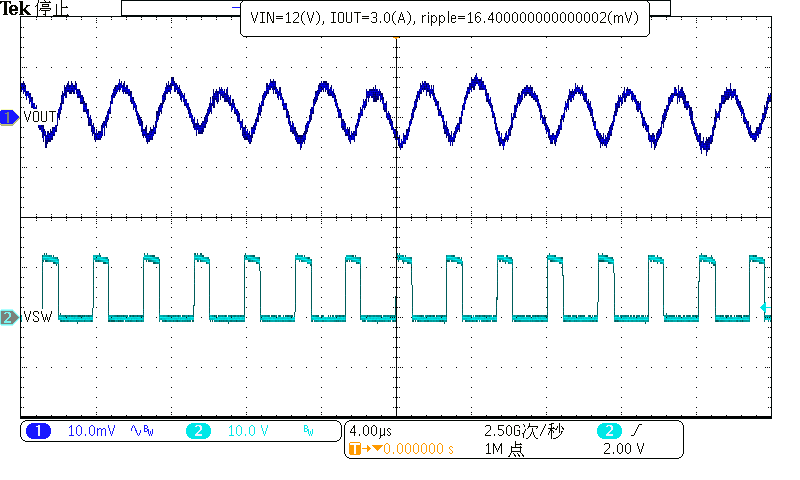The height and width of the screenshot is (480, 800).
Task: Click the Tek logo
Action: [16, 10]
